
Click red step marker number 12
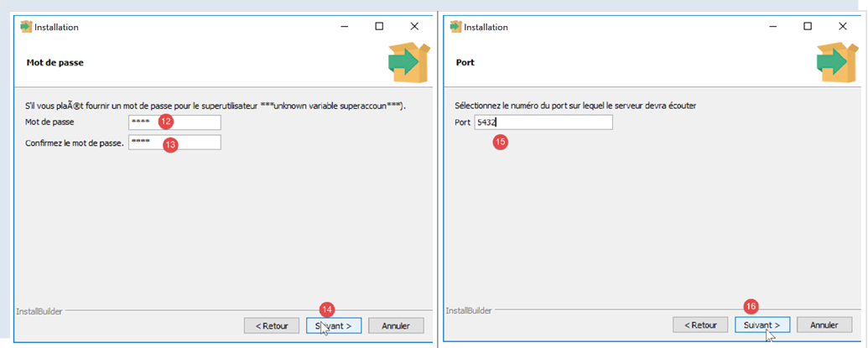(x=166, y=122)
